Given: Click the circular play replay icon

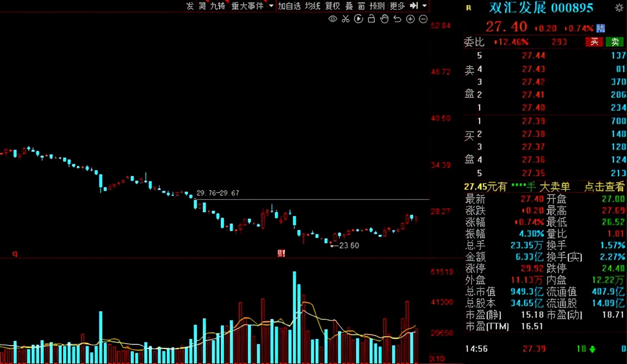Looking at the screenshot, I should tap(359, 19).
